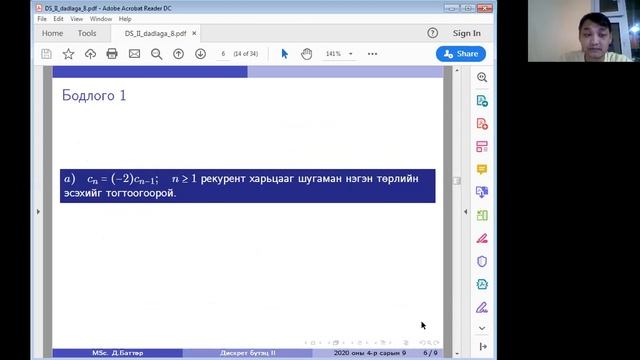Open the Window menu

100,19
